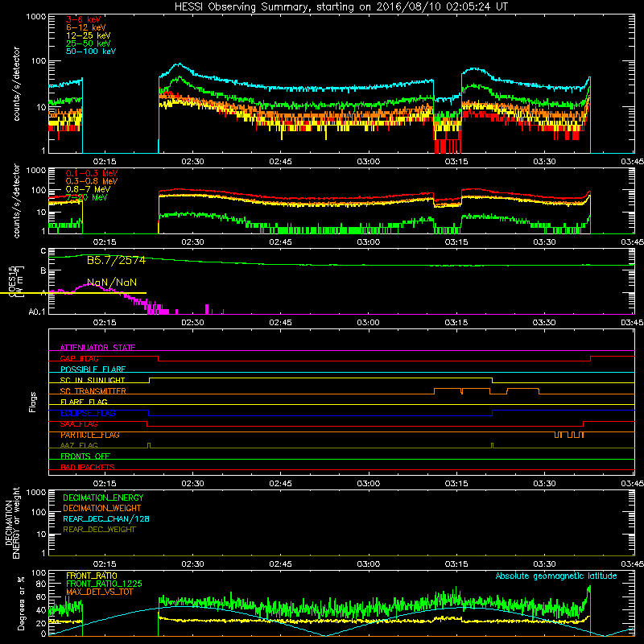Click 03:00 tick under the GOES panel
The width and height of the screenshot is (644, 644).
369,323
